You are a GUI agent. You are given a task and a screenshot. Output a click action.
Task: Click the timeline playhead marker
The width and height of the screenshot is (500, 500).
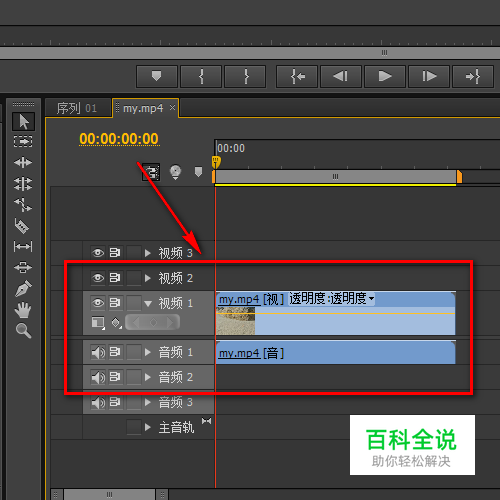[x=216, y=162]
